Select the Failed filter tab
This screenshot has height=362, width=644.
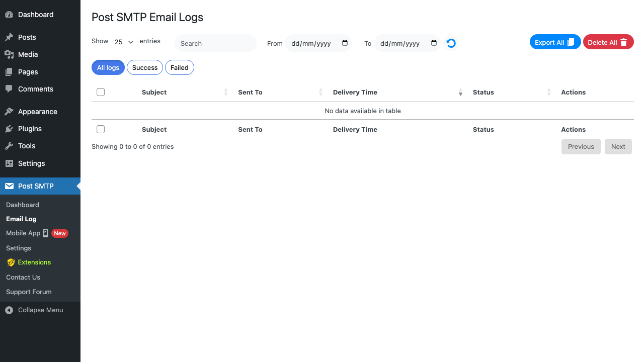(x=180, y=67)
